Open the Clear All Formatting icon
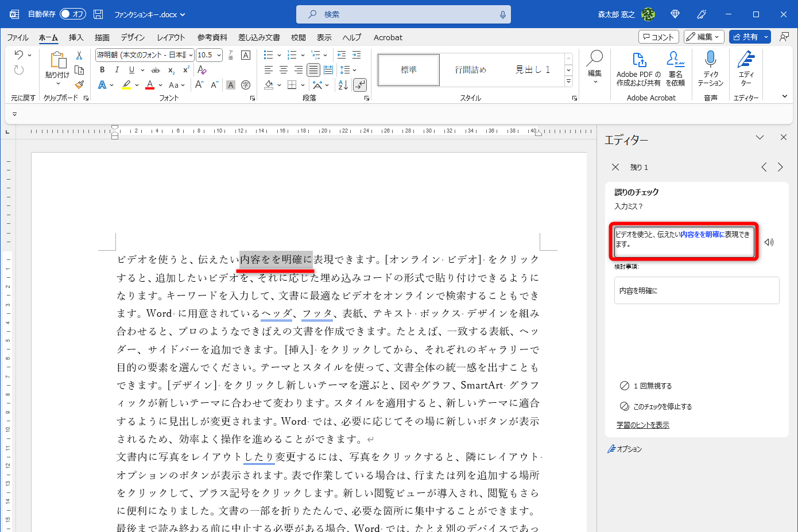The image size is (798, 532). [202, 69]
